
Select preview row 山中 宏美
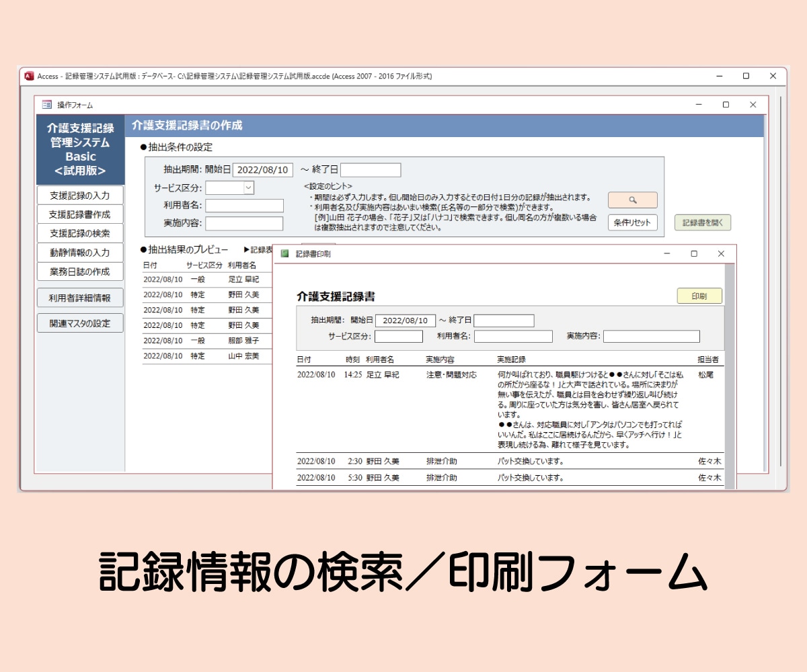207,356
